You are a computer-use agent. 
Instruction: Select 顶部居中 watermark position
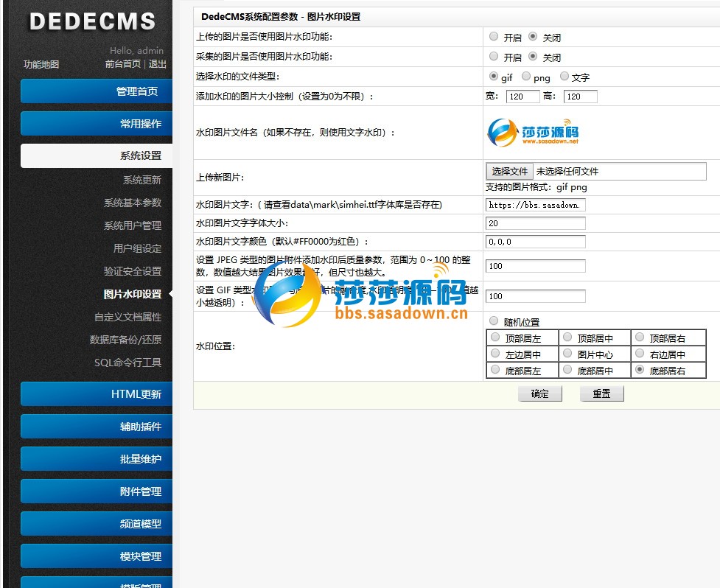coord(567,337)
